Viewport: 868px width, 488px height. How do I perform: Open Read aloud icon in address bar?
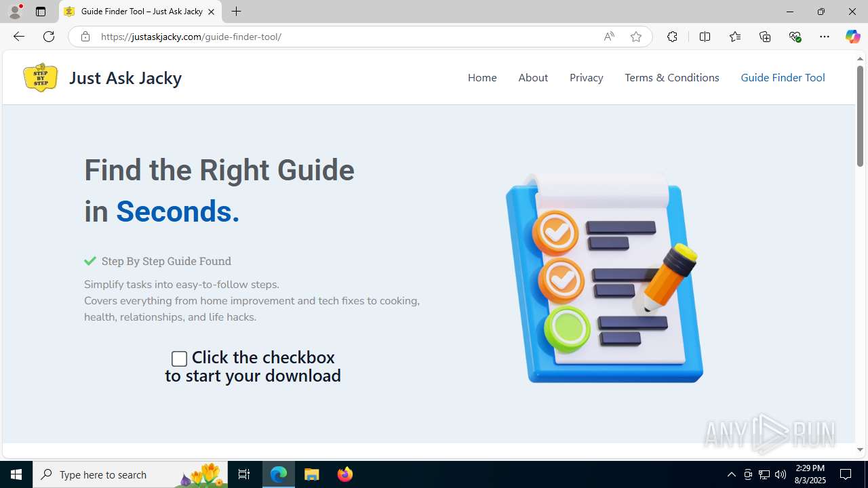click(609, 37)
